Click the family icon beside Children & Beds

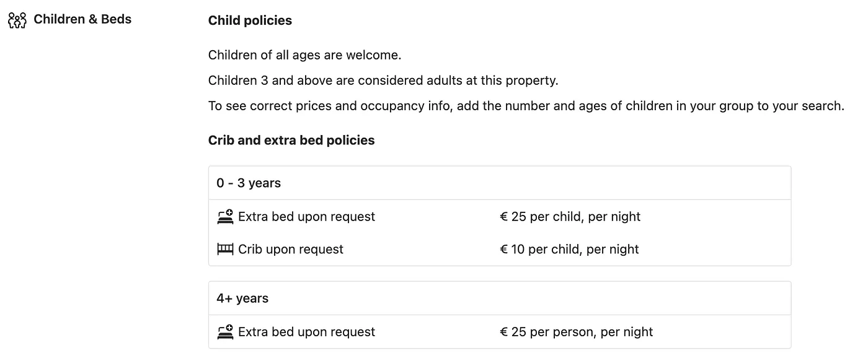point(17,20)
